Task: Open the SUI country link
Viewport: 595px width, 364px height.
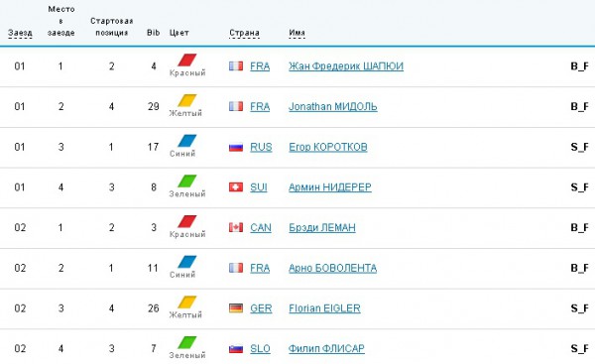Action: pos(259,187)
